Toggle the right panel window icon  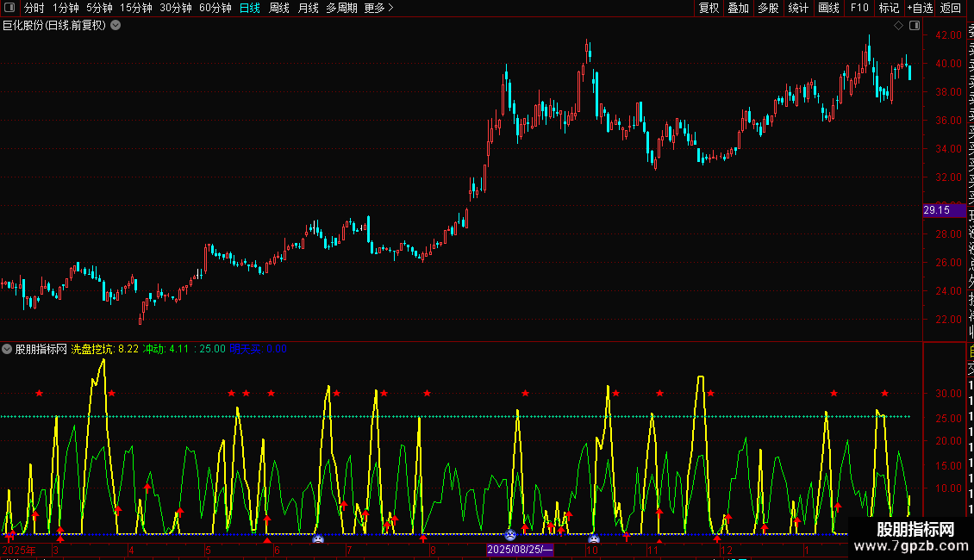coord(915,26)
